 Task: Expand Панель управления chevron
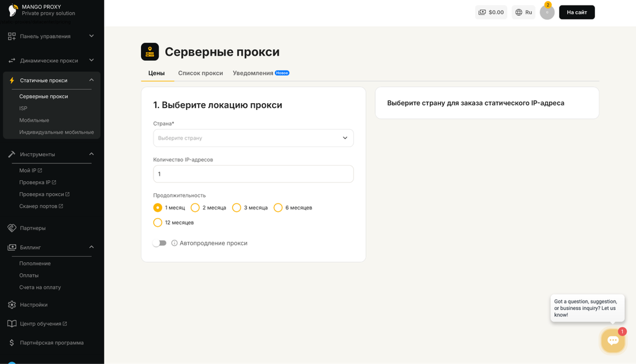(x=91, y=36)
